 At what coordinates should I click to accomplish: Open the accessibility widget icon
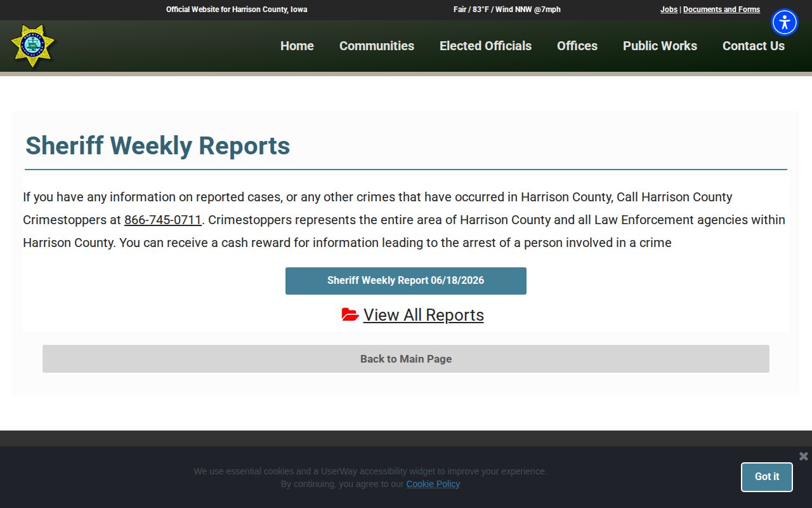(785, 22)
